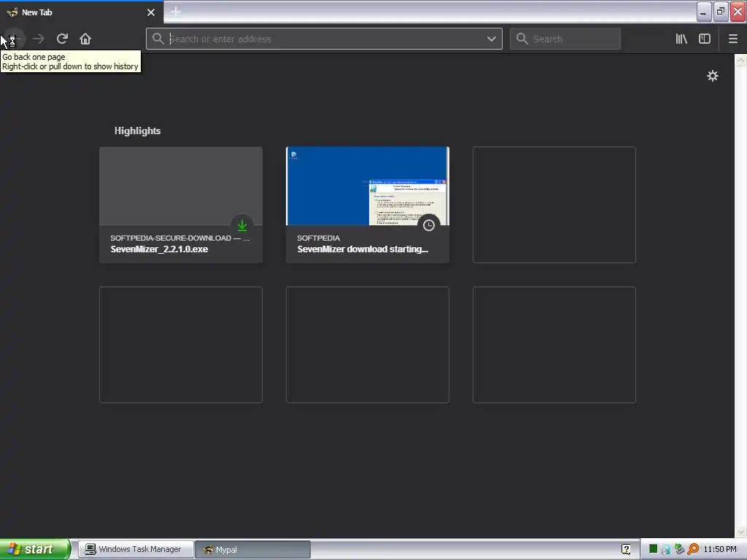Click the magnifier icon in address bar
Screen dimensions: 747x560
tap(158, 39)
